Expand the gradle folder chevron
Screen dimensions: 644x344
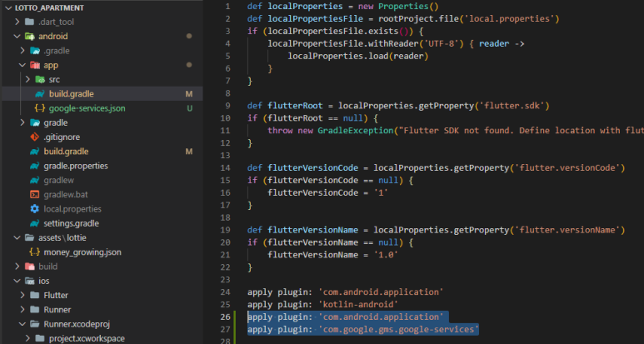[22, 122]
